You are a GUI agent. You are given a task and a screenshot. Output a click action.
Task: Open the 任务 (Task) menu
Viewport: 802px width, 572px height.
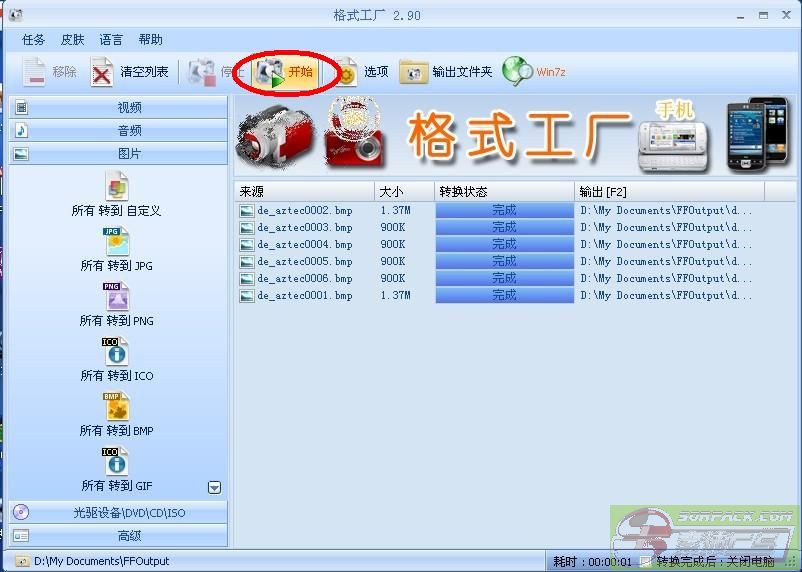pos(34,40)
